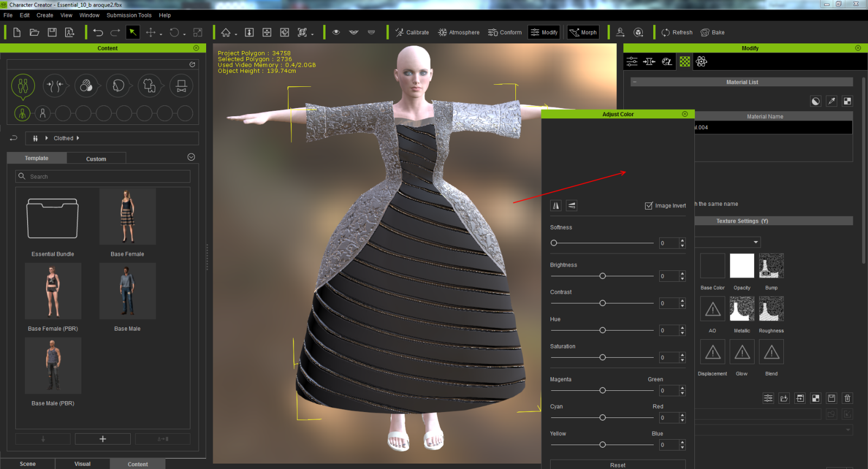Choose the Rotate object tool

(174, 33)
